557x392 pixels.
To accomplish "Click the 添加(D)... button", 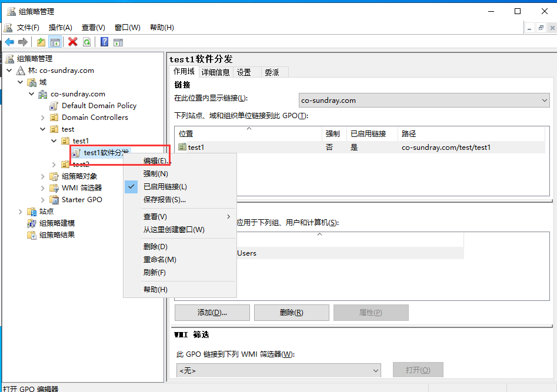I will 212,313.
